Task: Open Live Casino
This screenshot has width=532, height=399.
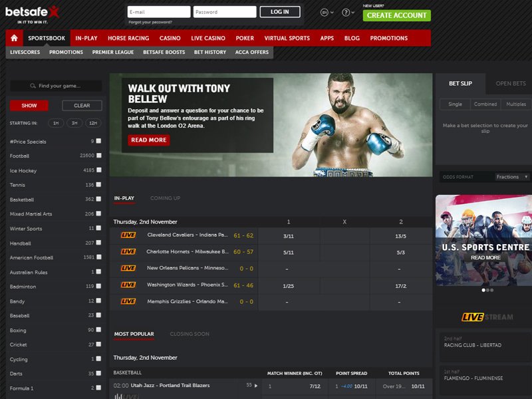Action: click(x=208, y=38)
